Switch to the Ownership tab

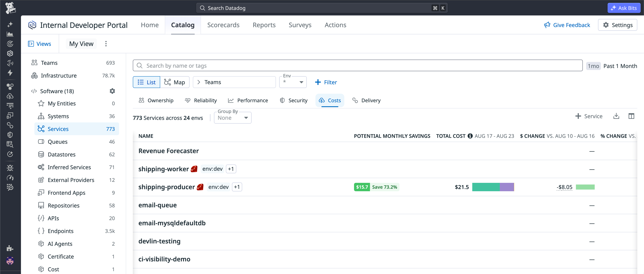tap(156, 100)
